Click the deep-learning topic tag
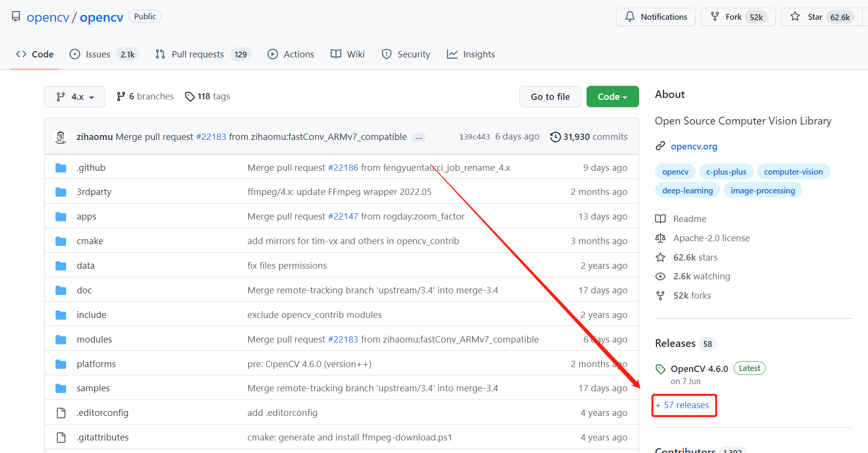This screenshot has width=868, height=453. 687,191
